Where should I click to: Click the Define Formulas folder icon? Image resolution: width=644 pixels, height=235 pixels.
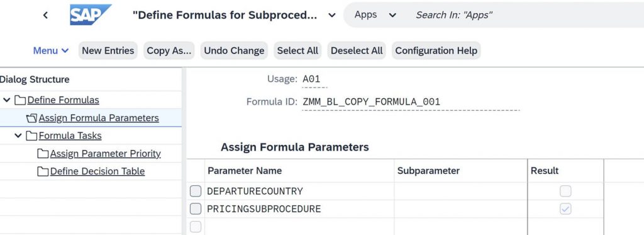click(19, 100)
